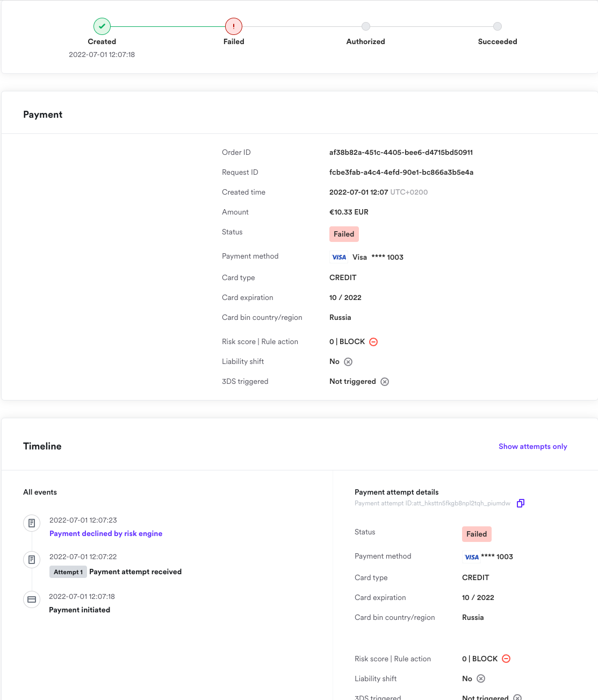Click the green Created step checkmark icon
Image resolution: width=598 pixels, height=700 pixels.
[x=102, y=26]
